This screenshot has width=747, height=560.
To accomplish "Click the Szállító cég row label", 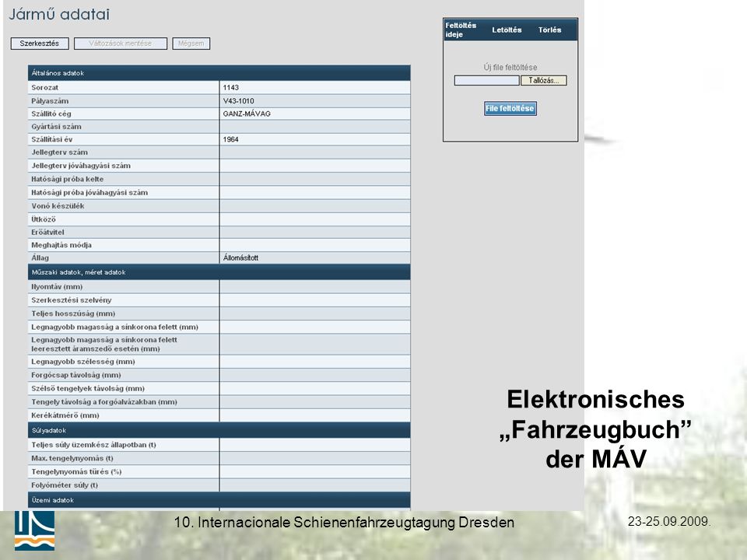I will (51, 114).
